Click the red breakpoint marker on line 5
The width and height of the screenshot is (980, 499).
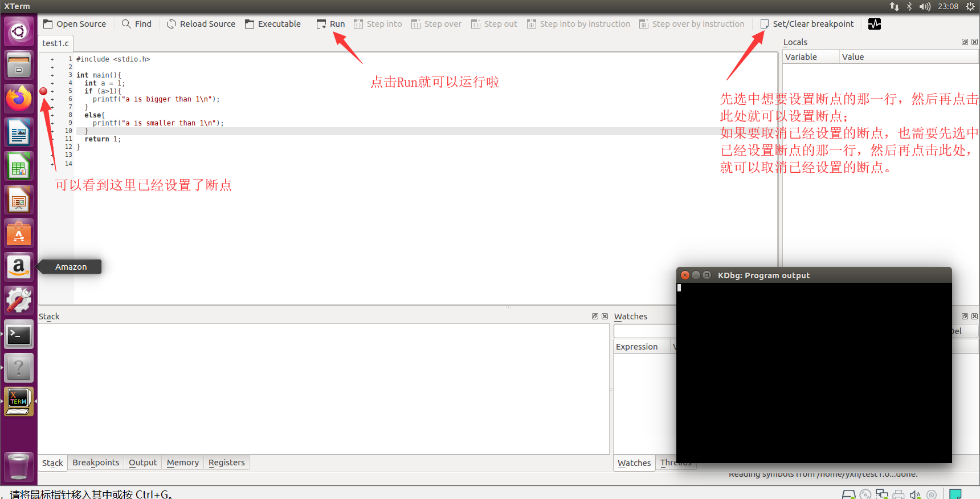tap(43, 91)
